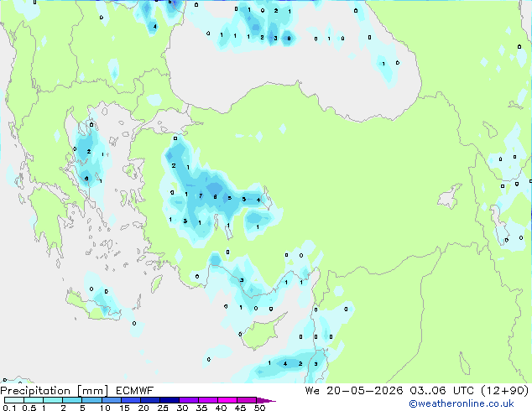Click the legend label 0.5
This screenshot has width=532, height=411.
(29, 408)
